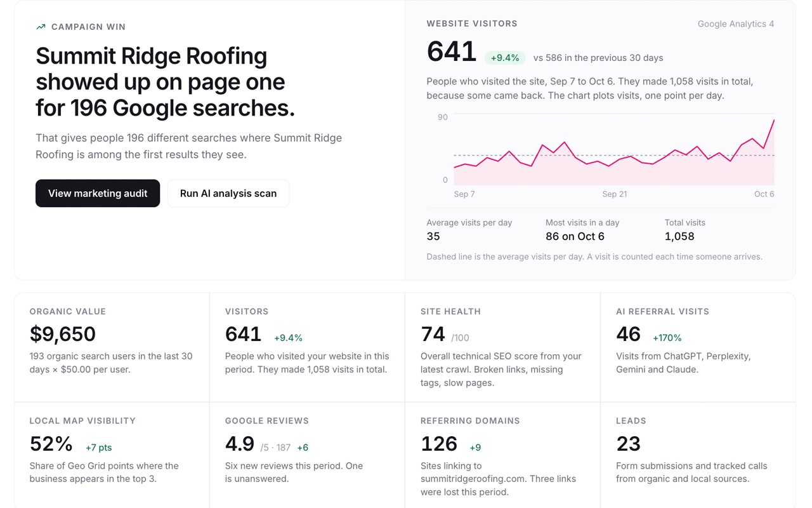Click the 'vs 586 in the previous 30 days' text
812x508 pixels.
click(598, 58)
